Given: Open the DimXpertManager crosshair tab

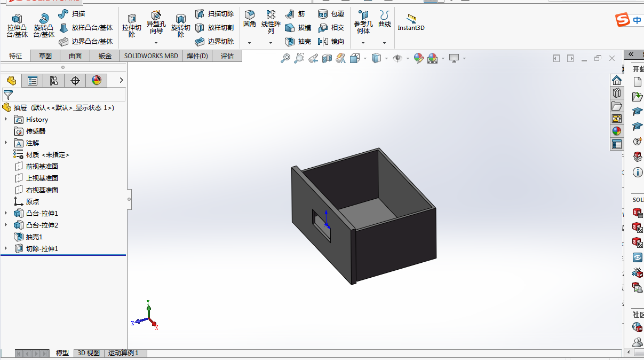Looking at the screenshot, I should click(75, 81).
